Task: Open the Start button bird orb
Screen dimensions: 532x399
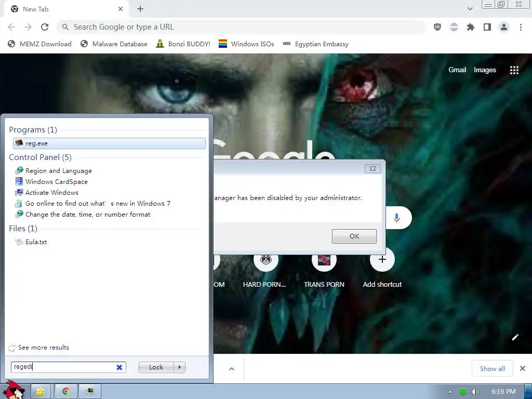Action: 14,391
